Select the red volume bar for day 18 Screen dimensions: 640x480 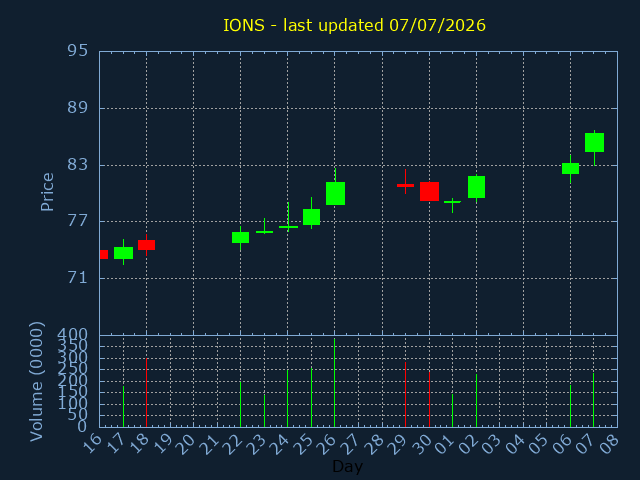[147, 393]
